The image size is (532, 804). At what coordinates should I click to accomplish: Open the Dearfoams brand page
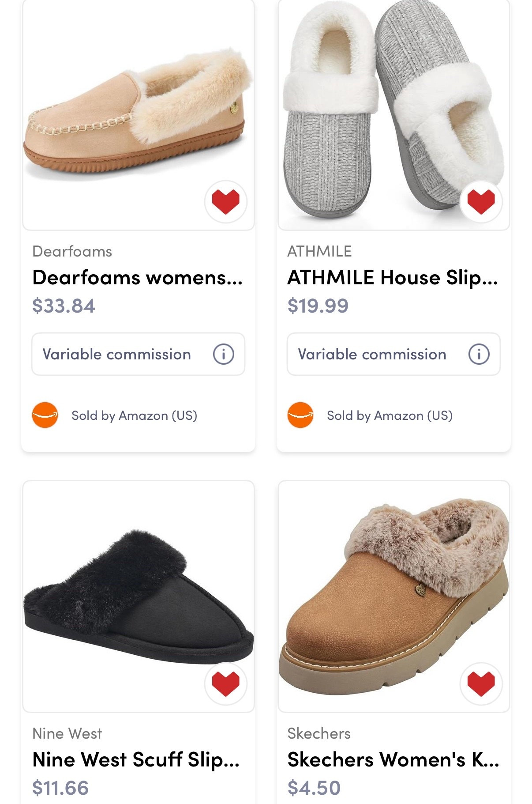(x=73, y=251)
